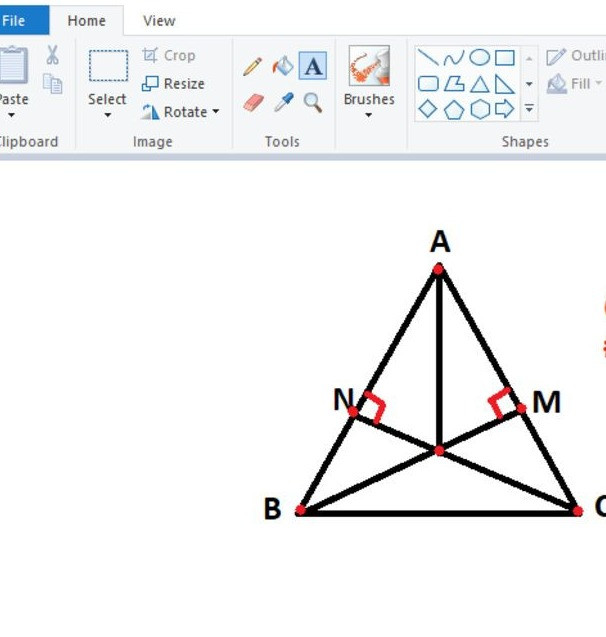
Task: Click the red vertex point at A
Action: [438, 268]
